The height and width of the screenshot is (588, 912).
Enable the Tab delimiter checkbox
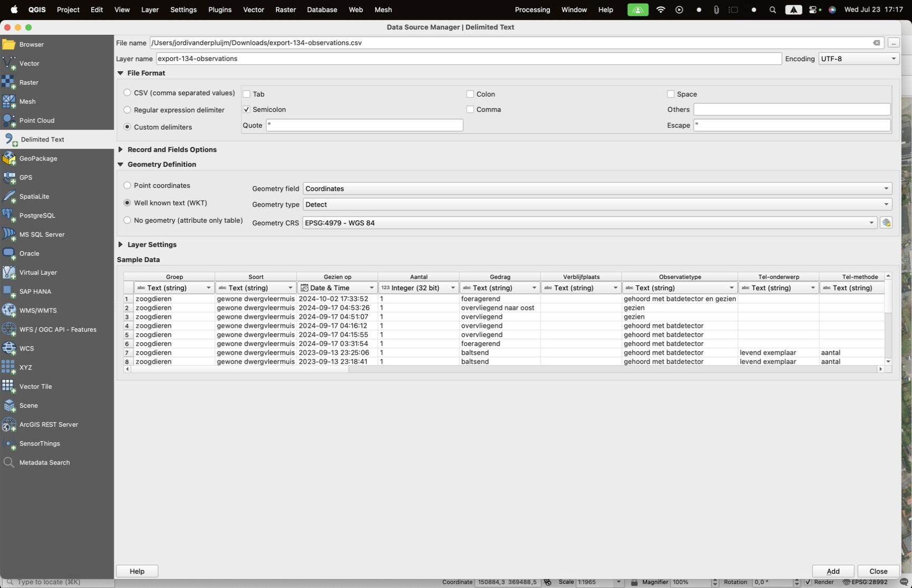[246, 94]
